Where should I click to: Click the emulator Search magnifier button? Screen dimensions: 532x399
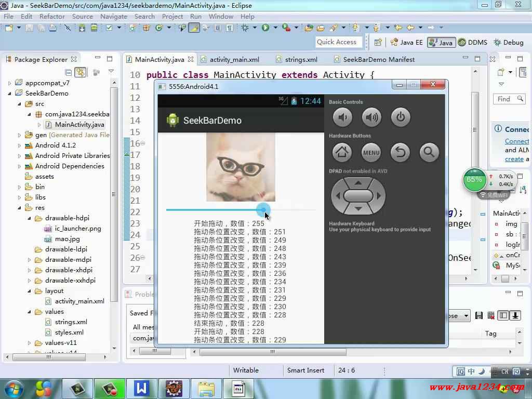[x=429, y=152]
